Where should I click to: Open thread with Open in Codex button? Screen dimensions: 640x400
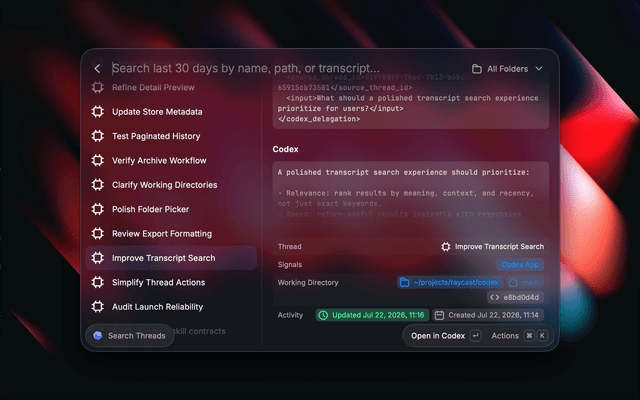coord(445,336)
